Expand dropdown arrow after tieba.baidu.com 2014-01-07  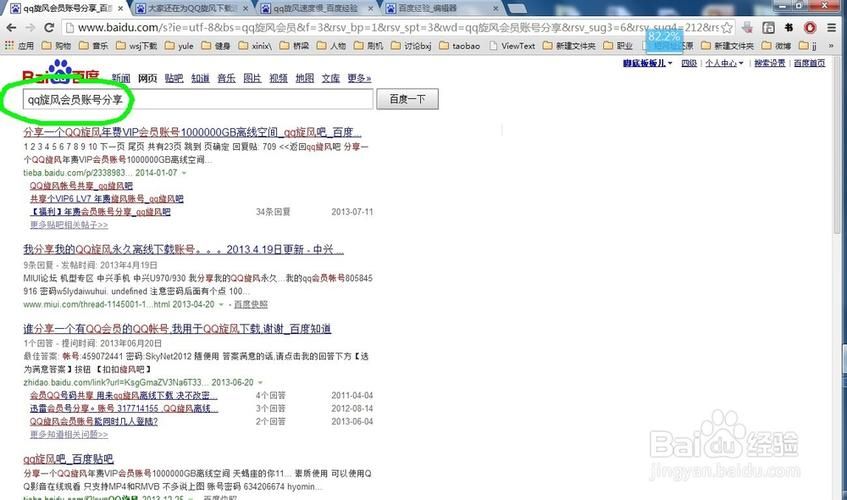184,173
